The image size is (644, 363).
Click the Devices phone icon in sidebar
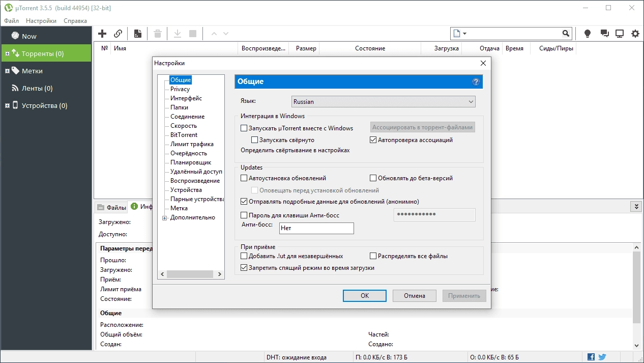coord(15,105)
